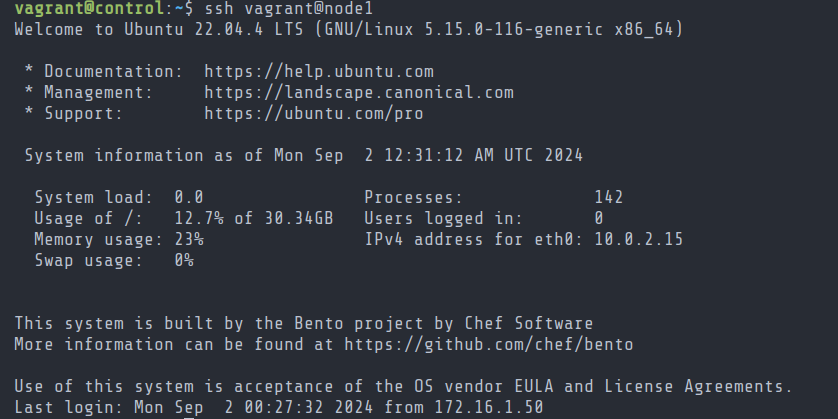Select the Processes count 142
The height and width of the screenshot is (419, 838).
[x=609, y=198]
